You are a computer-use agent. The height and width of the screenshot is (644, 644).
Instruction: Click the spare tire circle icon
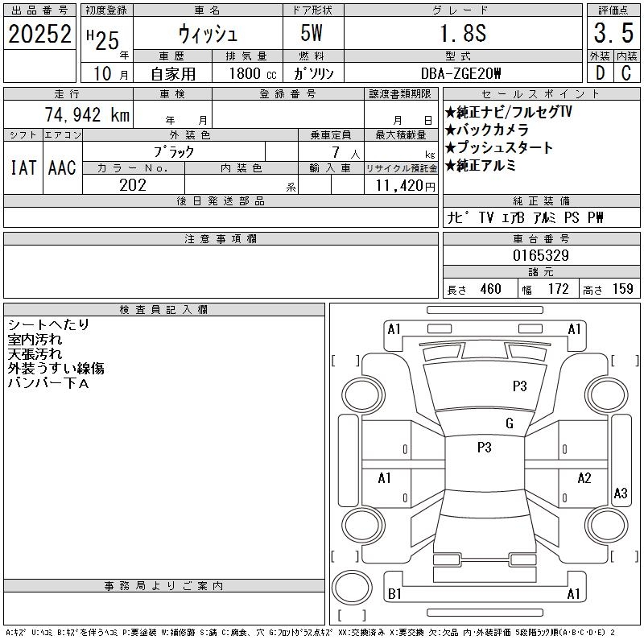[x=352, y=588]
